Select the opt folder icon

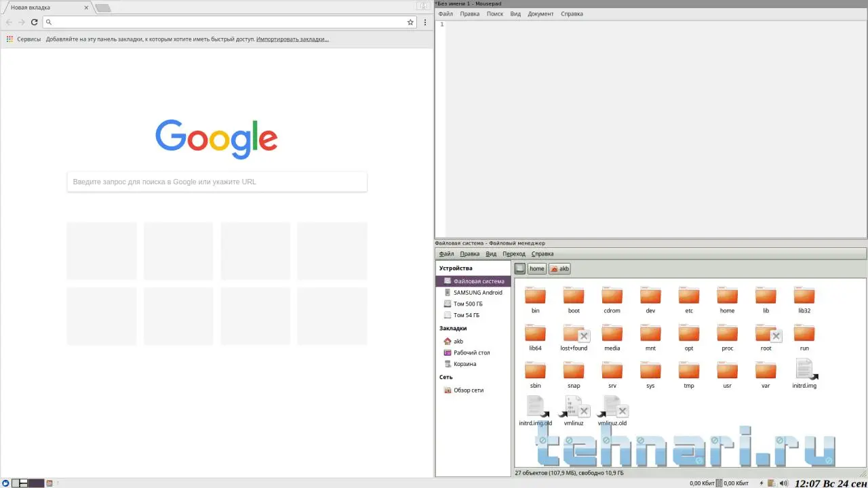tap(689, 333)
